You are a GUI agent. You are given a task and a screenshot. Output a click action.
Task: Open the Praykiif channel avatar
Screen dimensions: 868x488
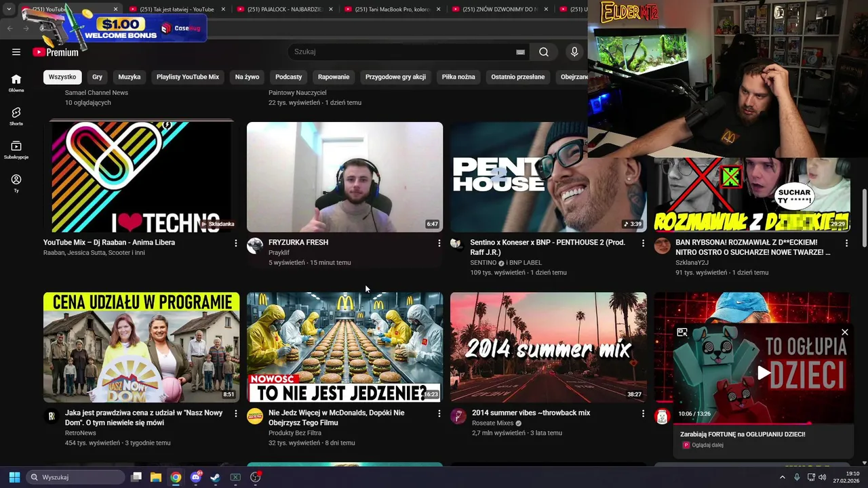255,245
